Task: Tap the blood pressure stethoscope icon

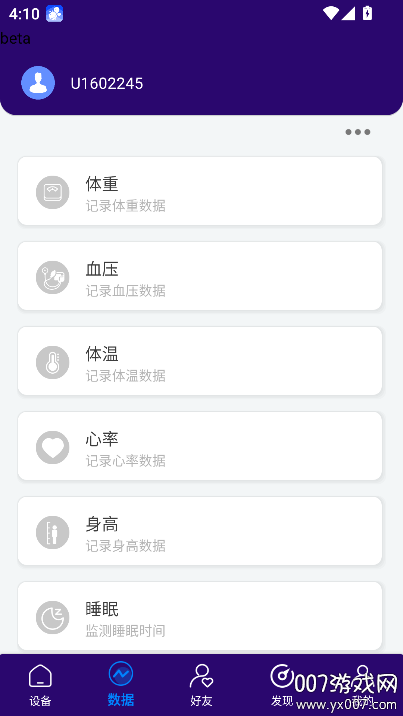Action: point(52,277)
